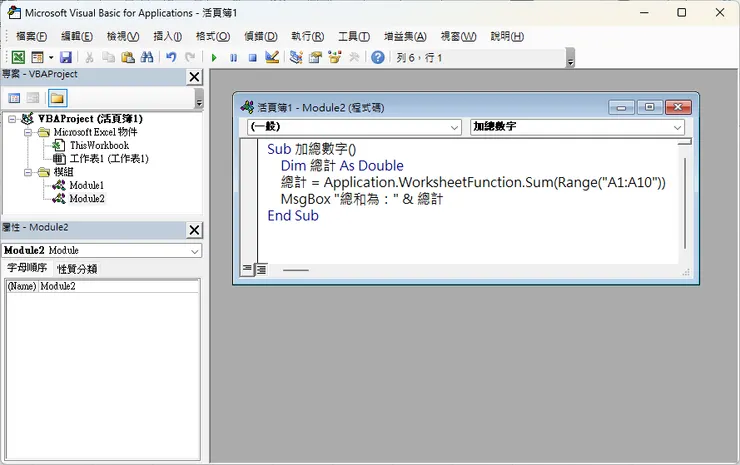Viewport: 740px width, 465px height.
Task: Click the code window vertical scrollbar
Action: coord(685,203)
